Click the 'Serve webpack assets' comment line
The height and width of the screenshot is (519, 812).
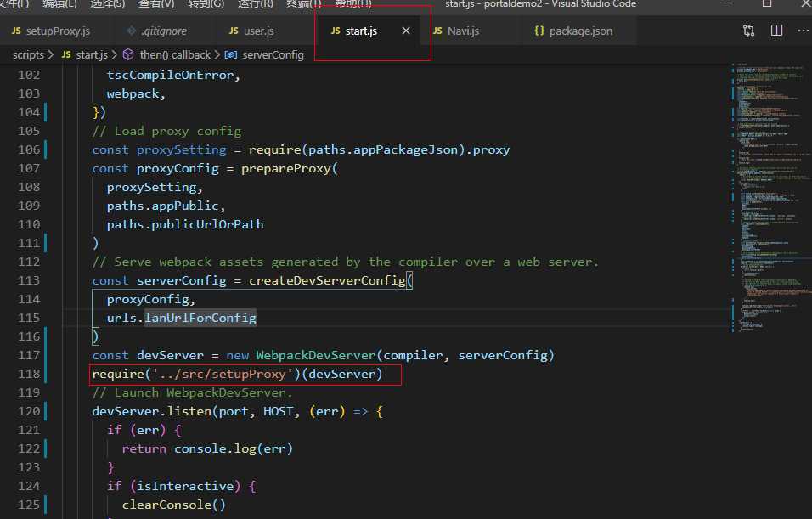click(x=346, y=262)
